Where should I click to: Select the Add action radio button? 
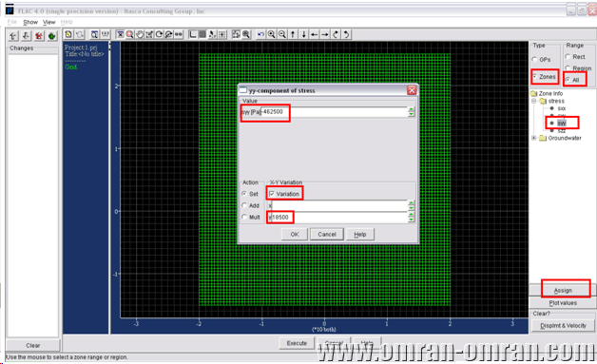pos(244,205)
